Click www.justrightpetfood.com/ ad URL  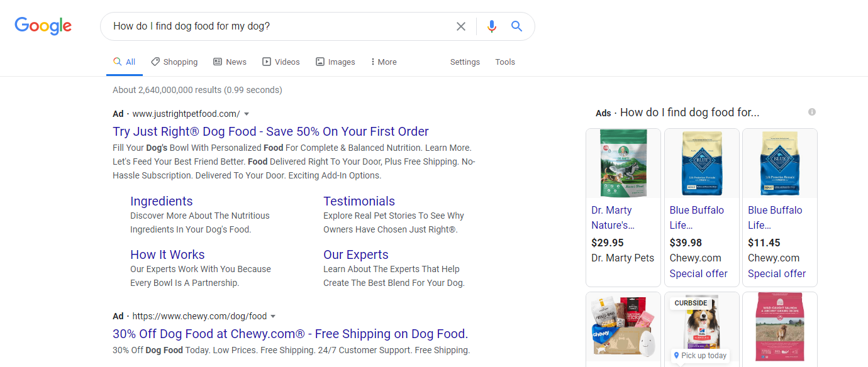[x=186, y=114]
